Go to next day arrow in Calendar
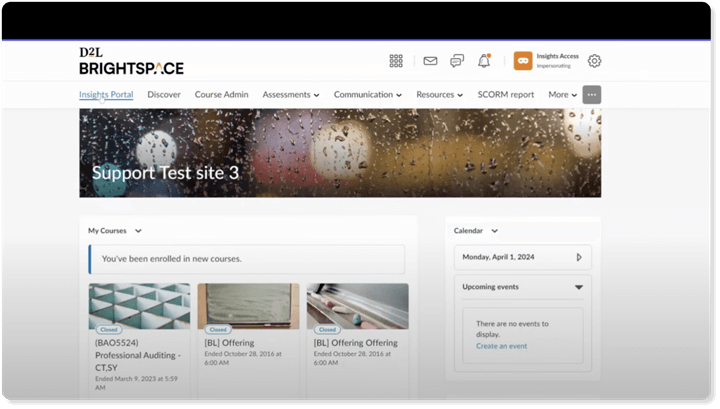Screen dimensions: 720x409 click(579, 258)
